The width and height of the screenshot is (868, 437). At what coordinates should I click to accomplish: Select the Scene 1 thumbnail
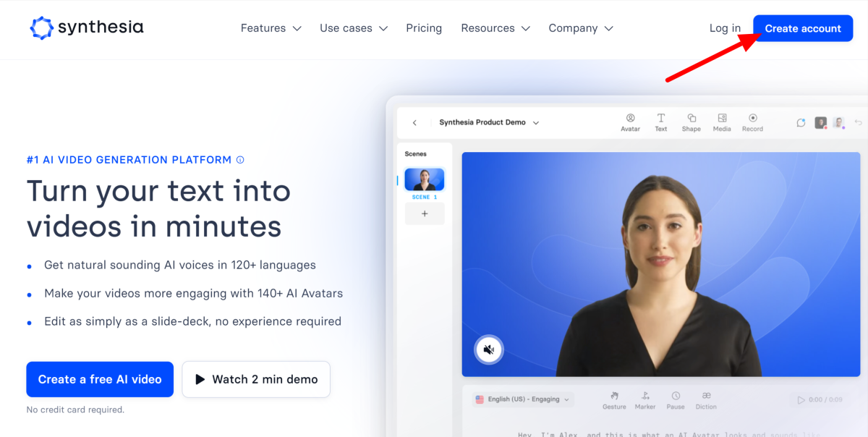(x=425, y=180)
